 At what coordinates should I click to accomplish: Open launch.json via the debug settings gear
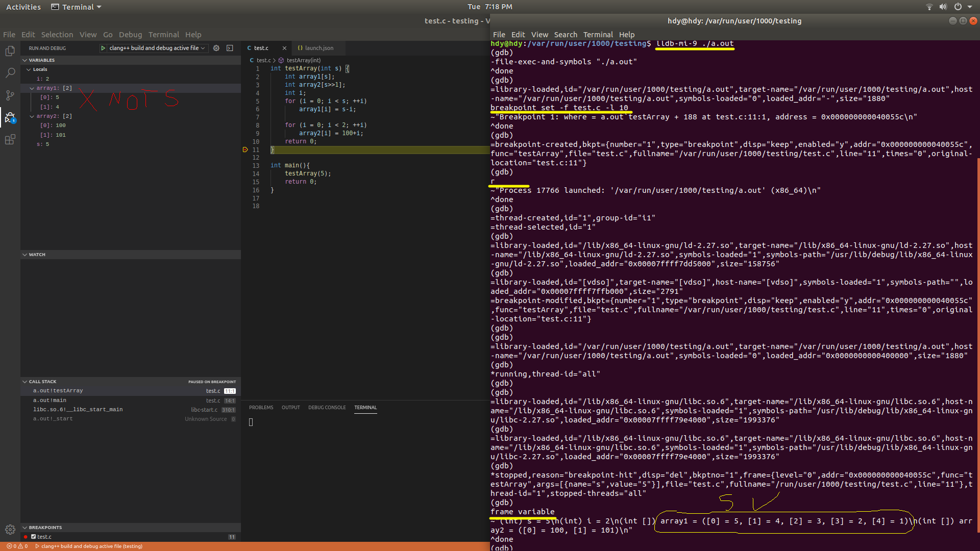[x=216, y=48]
